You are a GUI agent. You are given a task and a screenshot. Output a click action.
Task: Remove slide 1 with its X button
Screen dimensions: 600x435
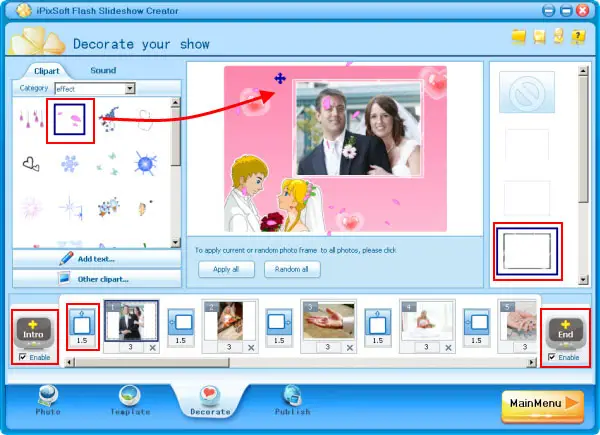pyautogui.click(x=152, y=347)
